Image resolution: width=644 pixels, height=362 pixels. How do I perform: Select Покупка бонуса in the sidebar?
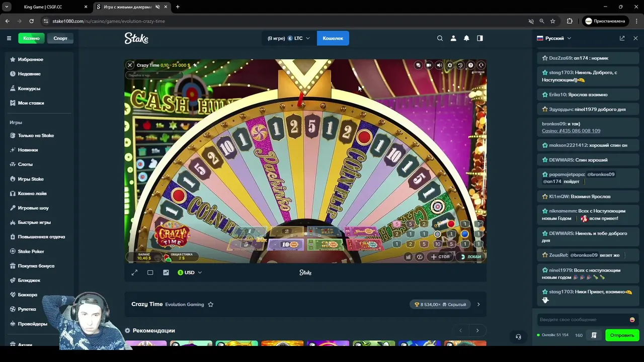pyautogui.click(x=36, y=265)
